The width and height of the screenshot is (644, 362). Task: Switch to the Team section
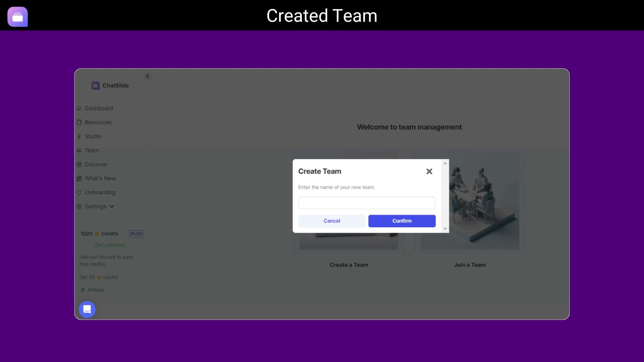coord(91,150)
